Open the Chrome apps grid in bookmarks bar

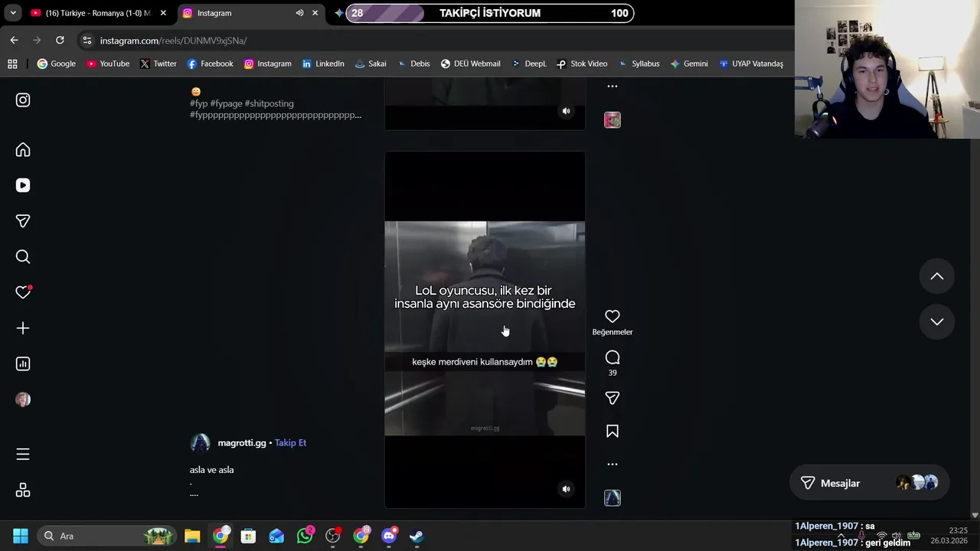pos(12,64)
